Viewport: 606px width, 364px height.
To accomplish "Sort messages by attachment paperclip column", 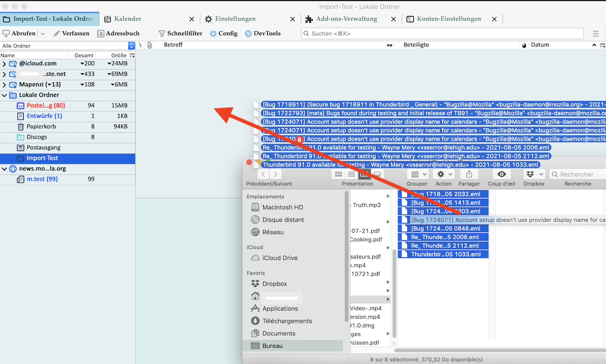I will tap(149, 45).
